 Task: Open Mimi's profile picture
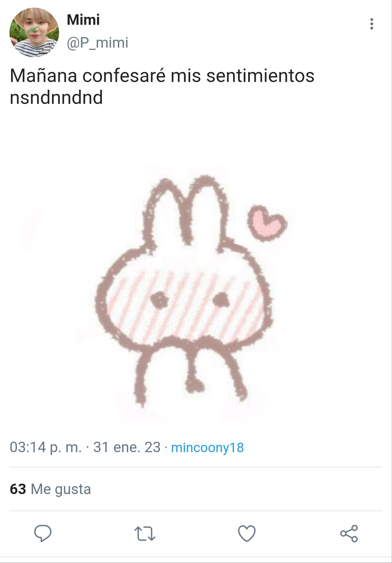coord(34,32)
